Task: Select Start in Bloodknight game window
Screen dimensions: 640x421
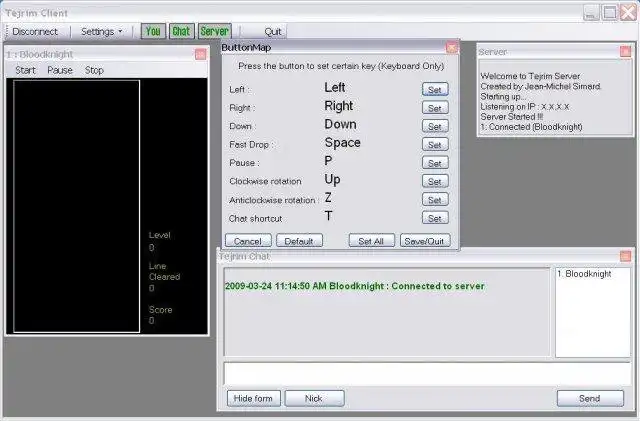Action: coord(25,70)
